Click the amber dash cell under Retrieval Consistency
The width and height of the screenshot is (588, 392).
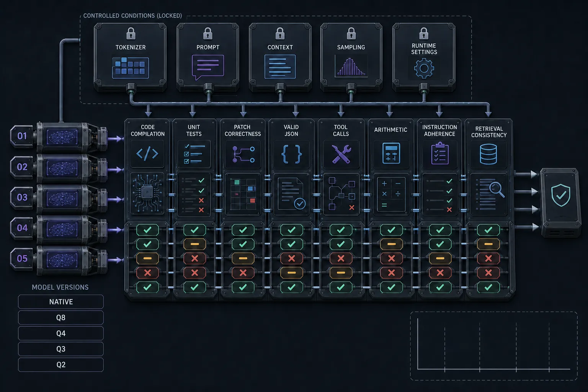[x=488, y=244]
